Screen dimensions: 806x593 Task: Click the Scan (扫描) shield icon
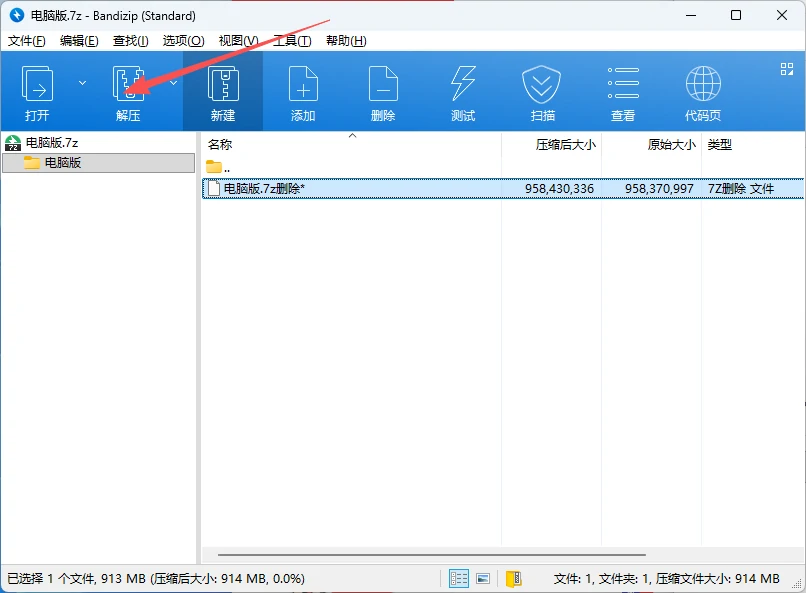pyautogui.click(x=541, y=84)
